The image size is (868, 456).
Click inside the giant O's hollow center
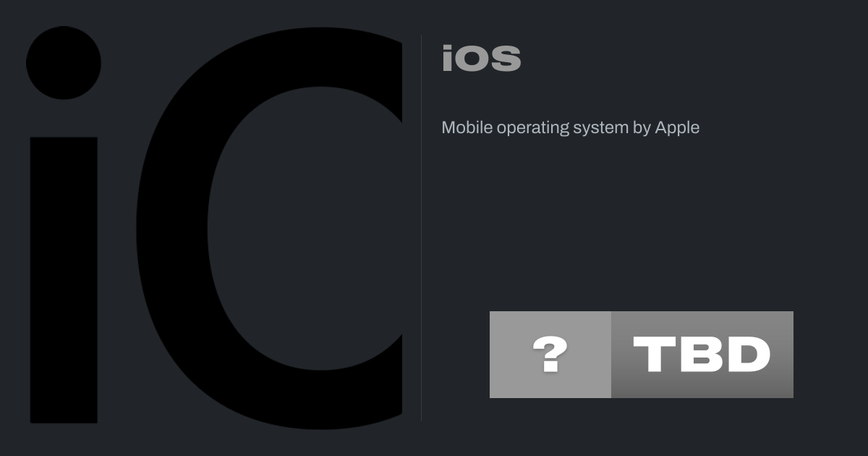pos(304,228)
